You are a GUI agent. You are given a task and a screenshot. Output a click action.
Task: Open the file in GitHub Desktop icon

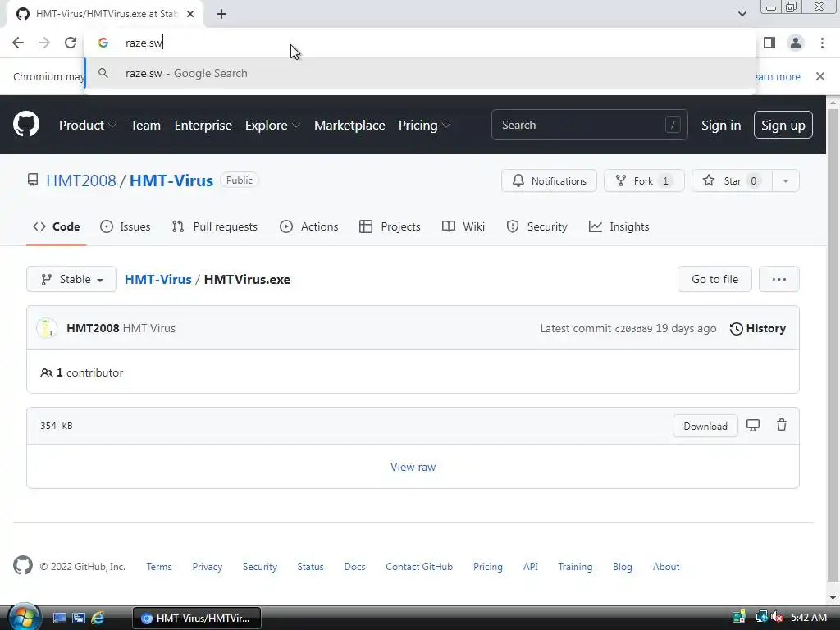(753, 426)
